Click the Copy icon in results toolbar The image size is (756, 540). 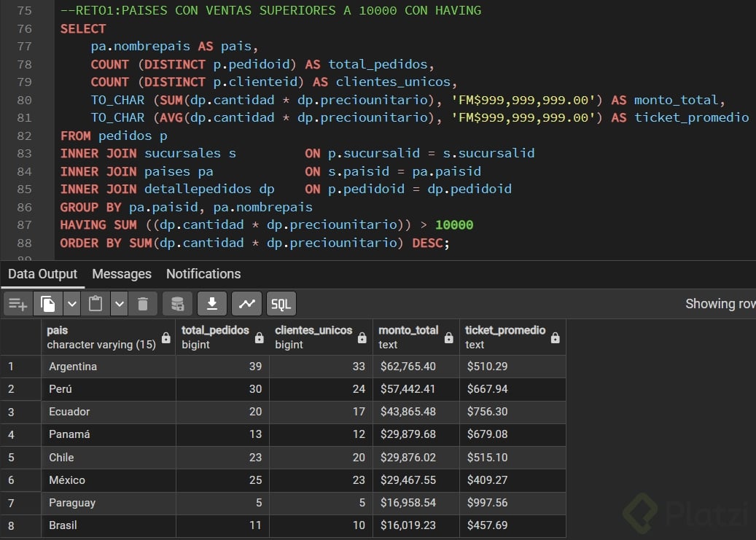[x=48, y=304]
